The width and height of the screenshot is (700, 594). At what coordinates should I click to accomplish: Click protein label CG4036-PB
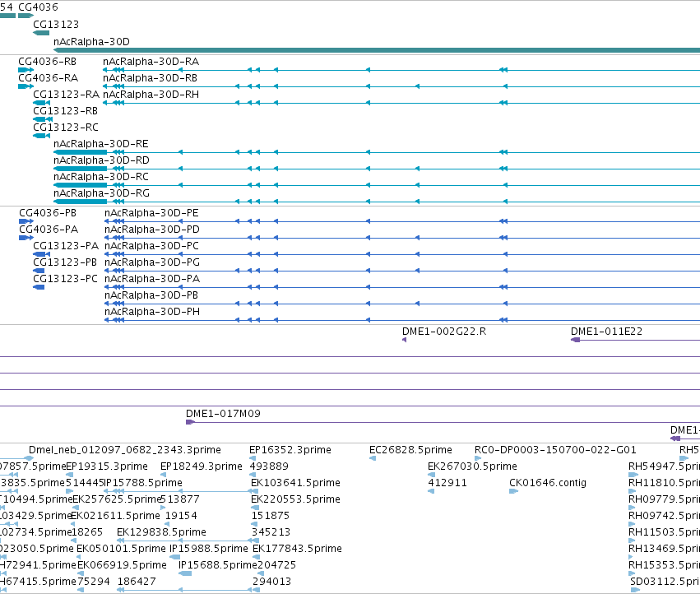click(x=48, y=213)
